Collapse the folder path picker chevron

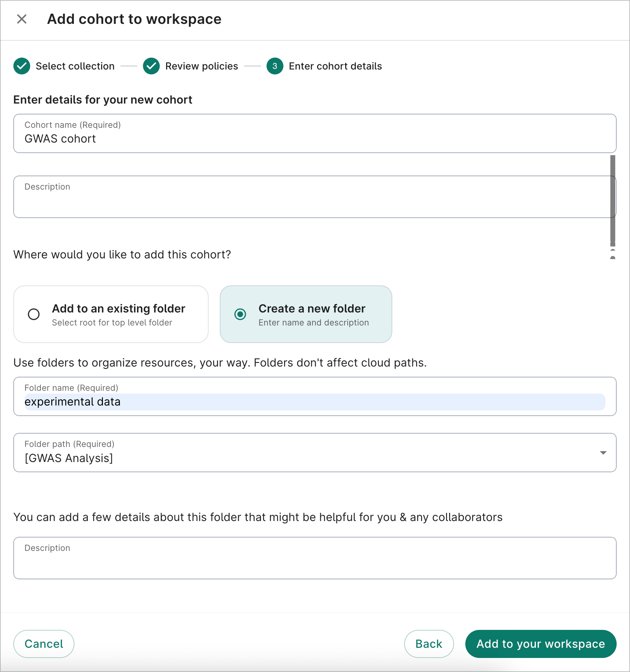(603, 453)
